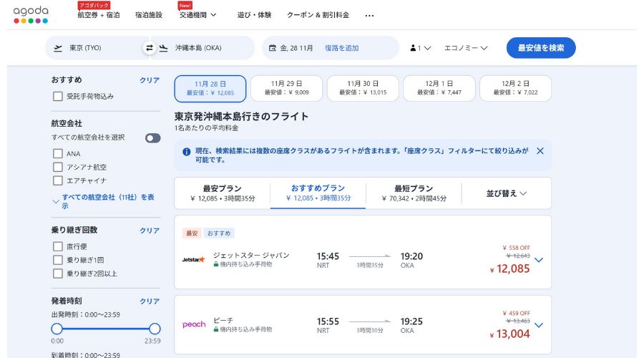Check the 直行便 direct flight filter

[x=58, y=246]
